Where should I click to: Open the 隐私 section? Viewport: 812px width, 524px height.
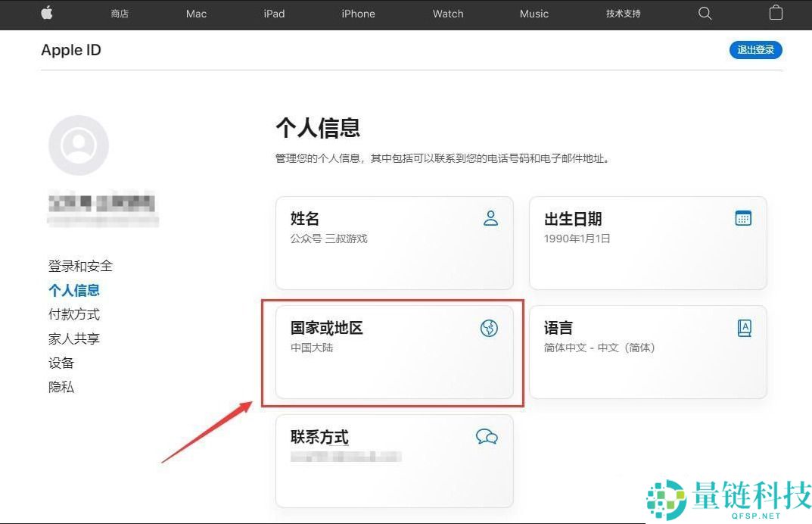[x=61, y=387]
